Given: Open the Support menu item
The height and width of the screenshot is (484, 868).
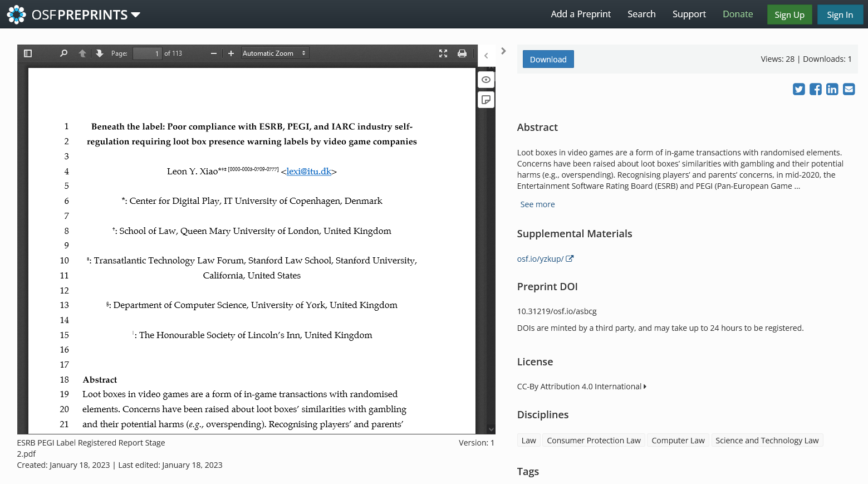Looking at the screenshot, I should [689, 14].
